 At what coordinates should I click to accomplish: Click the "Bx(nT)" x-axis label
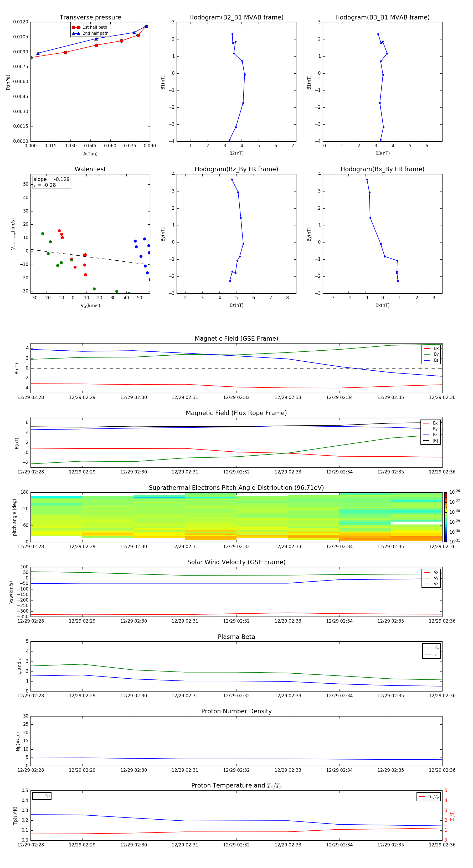pyautogui.click(x=382, y=305)
